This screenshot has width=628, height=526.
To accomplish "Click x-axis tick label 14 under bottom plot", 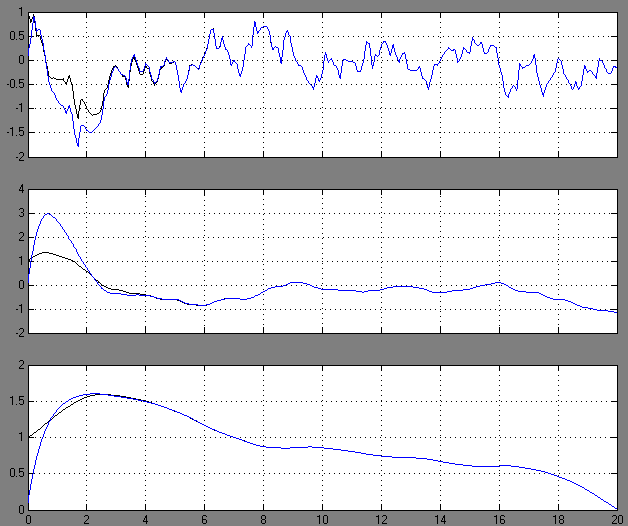I will tap(440, 520).
